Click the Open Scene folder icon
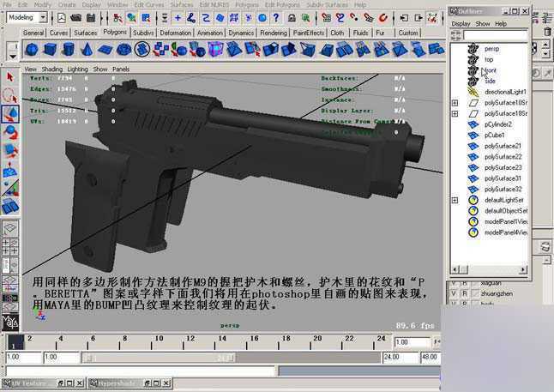 (76, 17)
